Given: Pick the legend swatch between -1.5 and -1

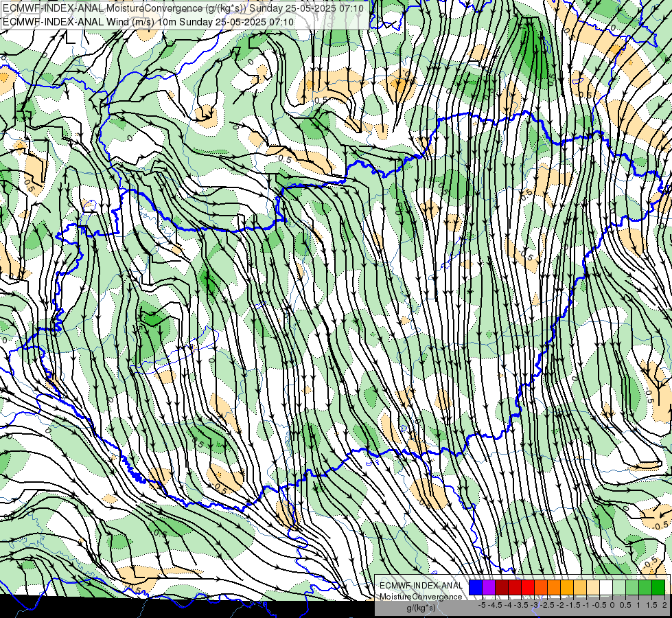Looking at the screenshot, I should [580, 587].
